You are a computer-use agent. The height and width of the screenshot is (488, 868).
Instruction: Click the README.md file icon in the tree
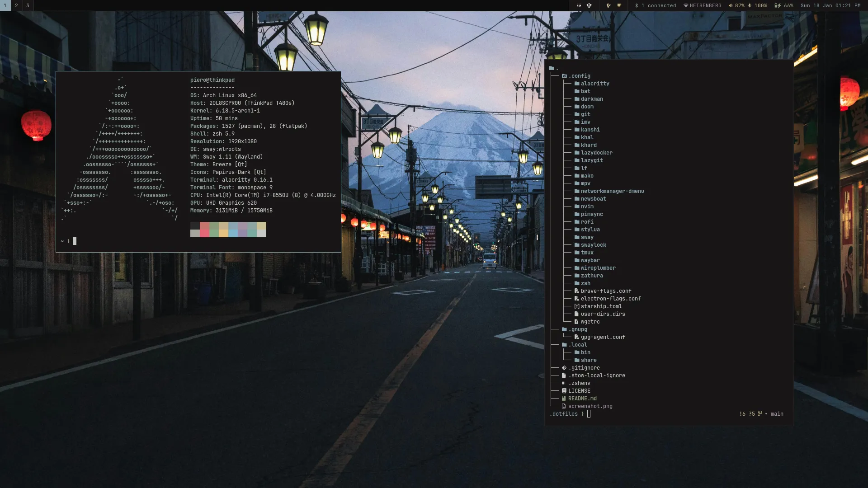[x=564, y=399]
